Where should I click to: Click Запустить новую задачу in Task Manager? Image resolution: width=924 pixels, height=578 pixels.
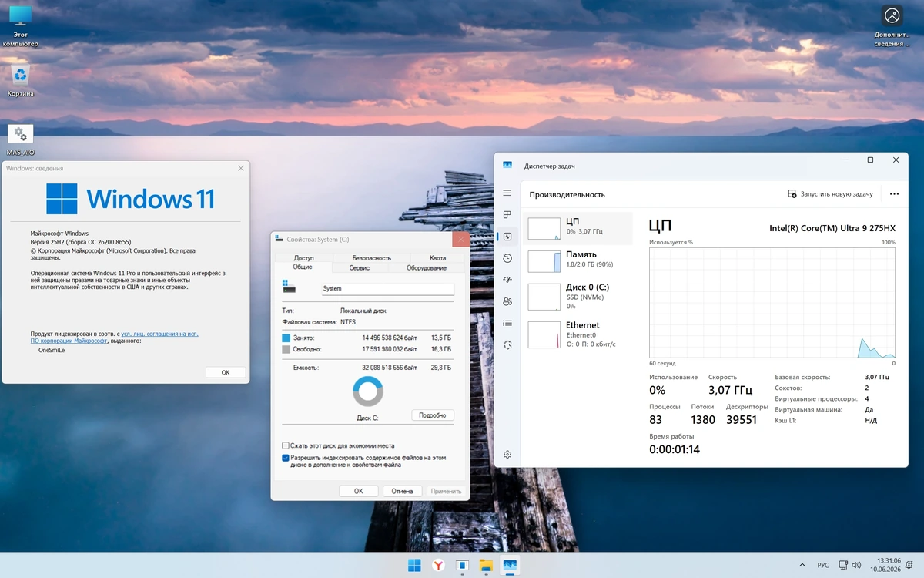pos(830,194)
